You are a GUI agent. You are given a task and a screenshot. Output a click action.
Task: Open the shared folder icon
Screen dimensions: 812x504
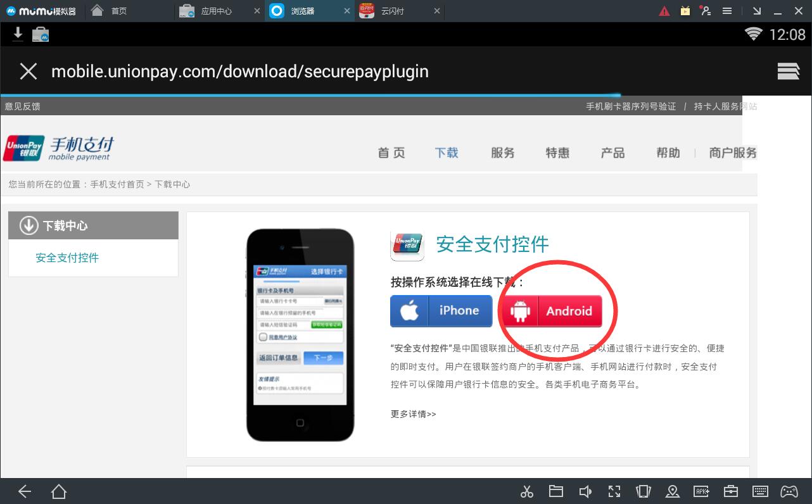tap(556, 491)
